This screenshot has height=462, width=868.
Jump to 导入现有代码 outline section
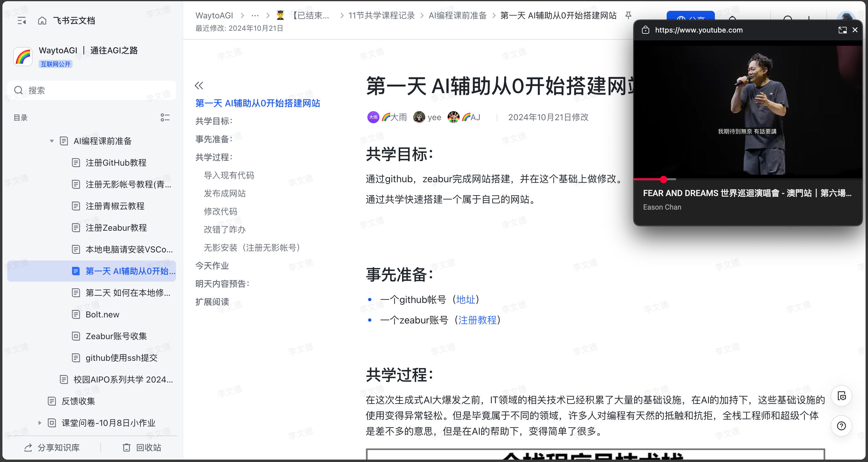[229, 176]
